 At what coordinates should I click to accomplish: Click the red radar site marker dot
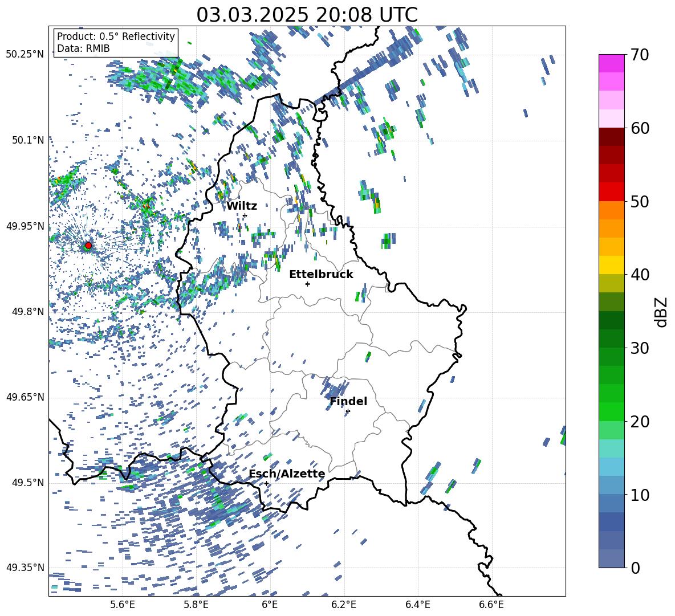pos(88,246)
